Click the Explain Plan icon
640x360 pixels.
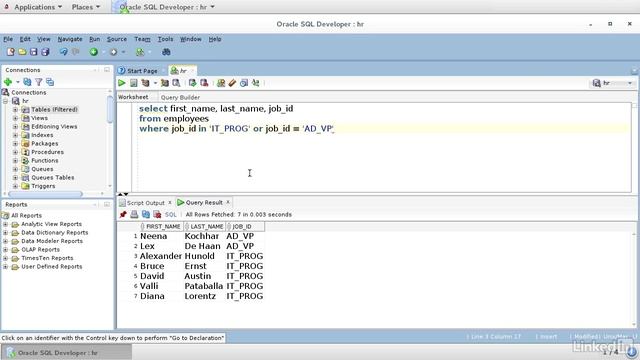[145, 83]
